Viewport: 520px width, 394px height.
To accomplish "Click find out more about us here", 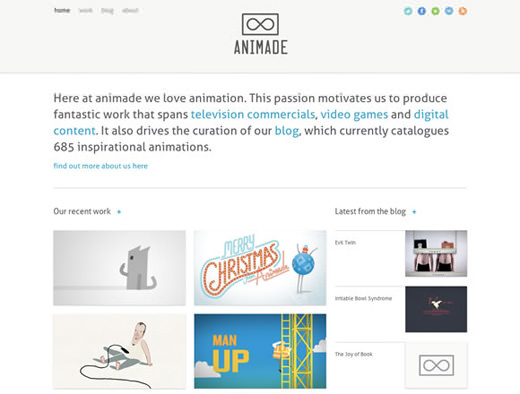I will (x=100, y=166).
